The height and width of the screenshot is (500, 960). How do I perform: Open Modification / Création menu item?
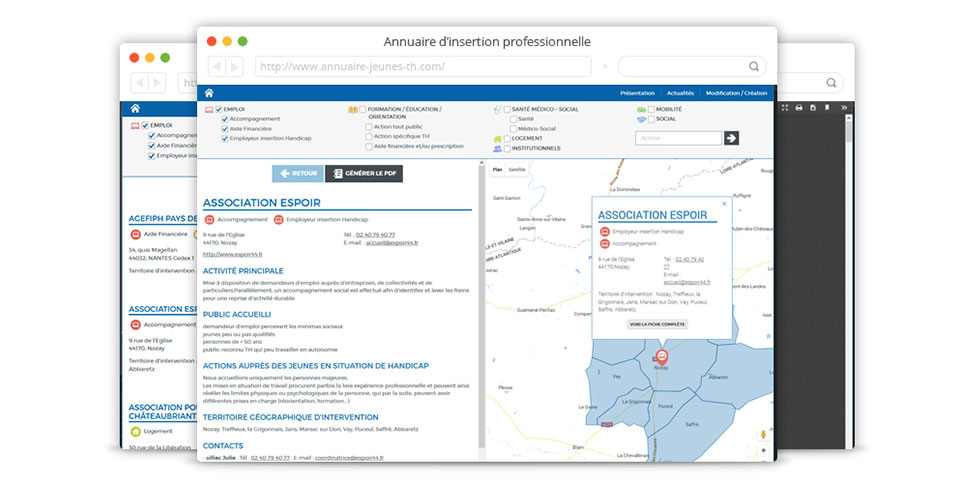pyautogui.click(x=737, y=93)
